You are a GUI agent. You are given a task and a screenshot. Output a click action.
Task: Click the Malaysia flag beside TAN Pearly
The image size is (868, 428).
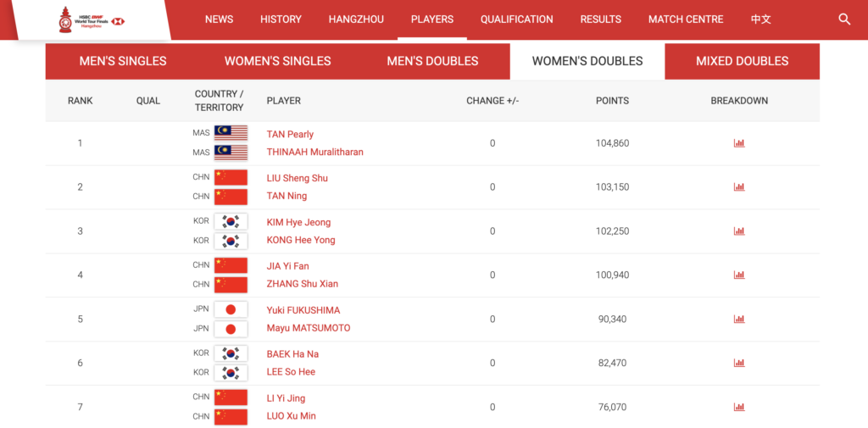coord(231,133)
